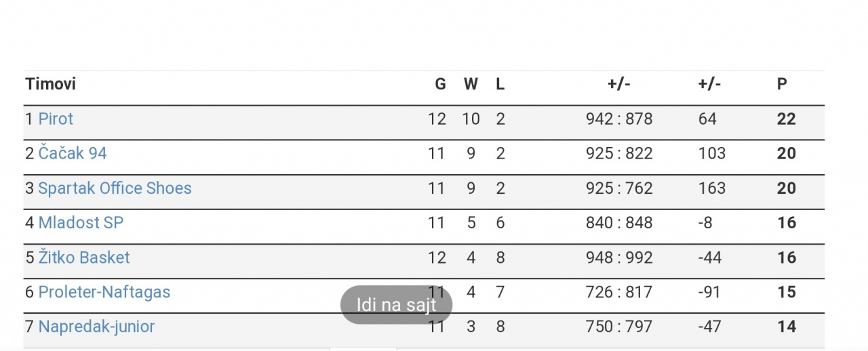
Task: Click the Spartak Office Shoes link
Action: click(115, 188)
